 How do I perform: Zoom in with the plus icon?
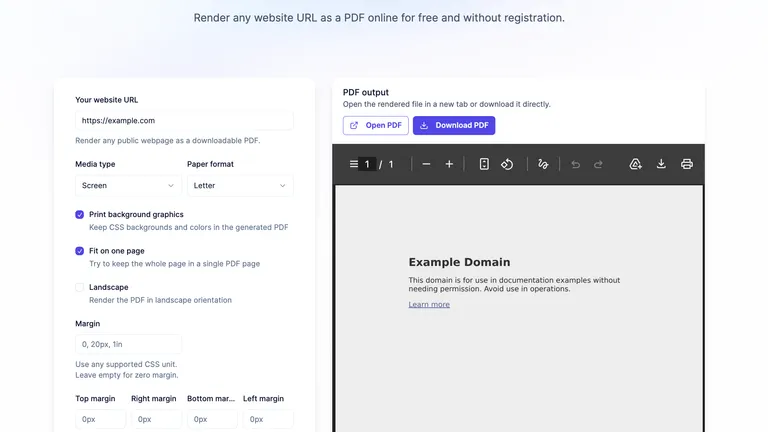click(x=449, y=164)
